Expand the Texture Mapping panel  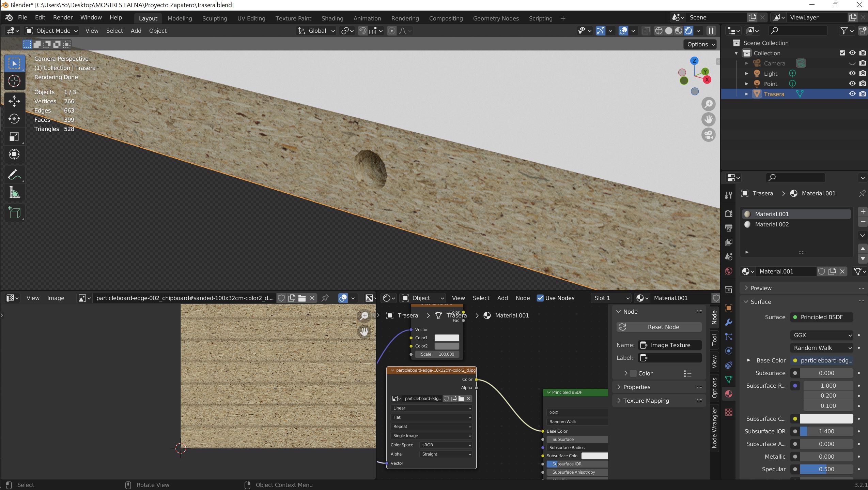coord(646,401)
